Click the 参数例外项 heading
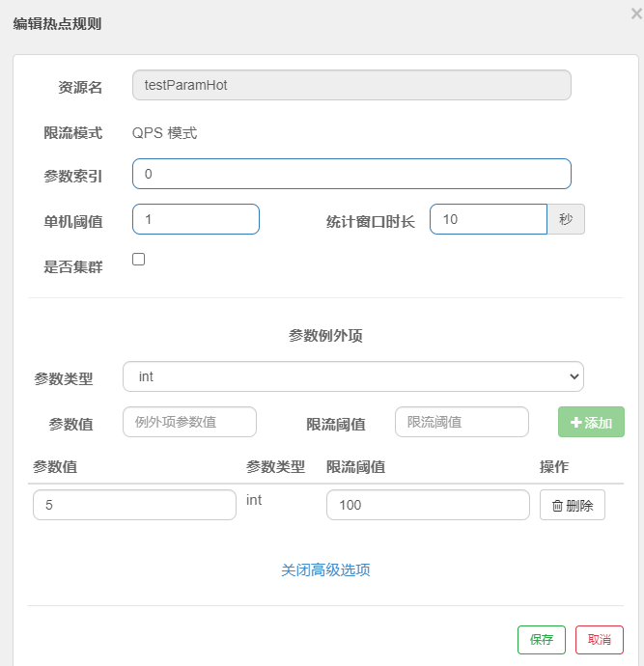The image size is (644, 666). [x=325, y=336]
